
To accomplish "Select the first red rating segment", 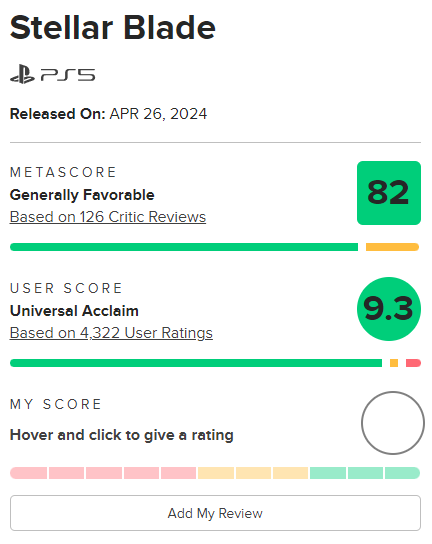I will tap(28, 473).
